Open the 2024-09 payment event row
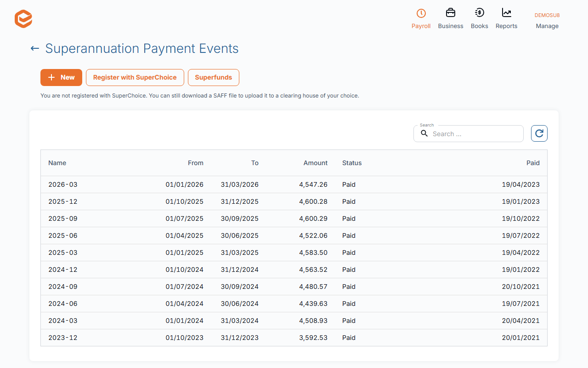 click(x=294, y=287)
